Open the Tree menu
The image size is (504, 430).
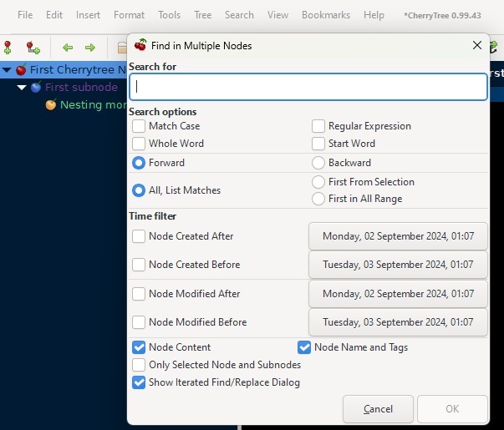click(202, 15)
